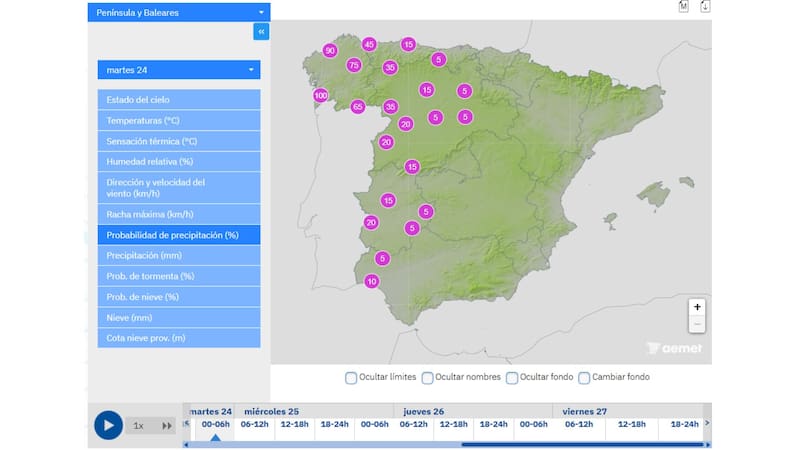This screenshot has width=800, height=450.
Task: Click the play animation button
Action: 108,425
